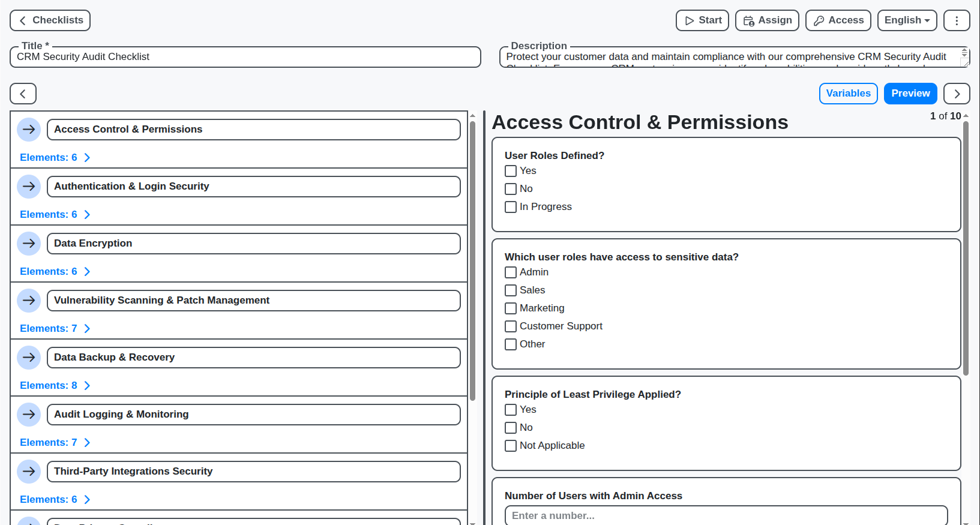
Task: Open the Variables panel
Action: point(849,94)
